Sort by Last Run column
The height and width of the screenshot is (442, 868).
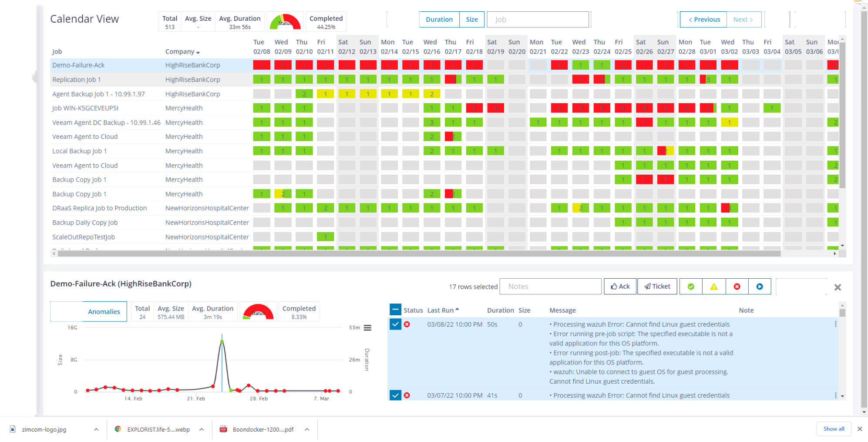[443, 310]
